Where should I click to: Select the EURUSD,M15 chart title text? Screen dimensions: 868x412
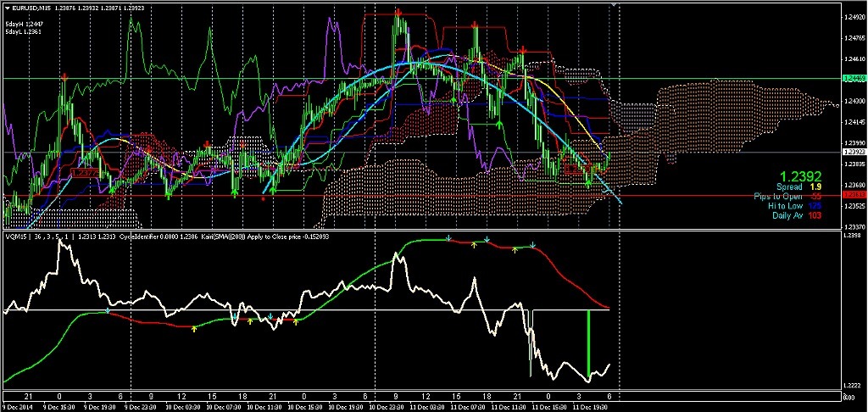click(30, 7)
